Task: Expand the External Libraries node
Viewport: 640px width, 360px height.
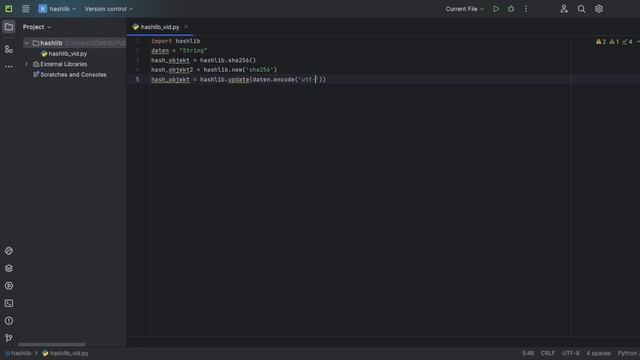Action: click(27, 64)
